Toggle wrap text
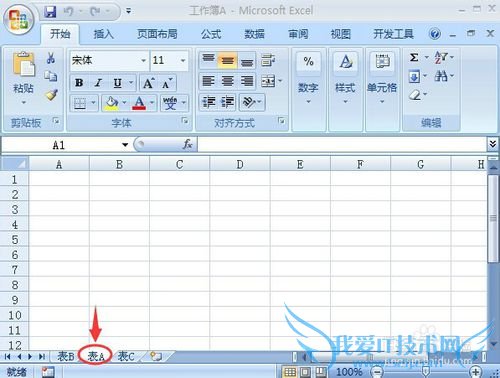 (x=268, y=60)
